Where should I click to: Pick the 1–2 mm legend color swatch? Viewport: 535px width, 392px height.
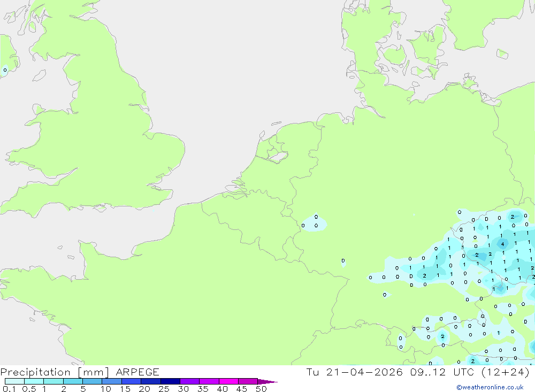pyautogui.click(x=53, y=381)
